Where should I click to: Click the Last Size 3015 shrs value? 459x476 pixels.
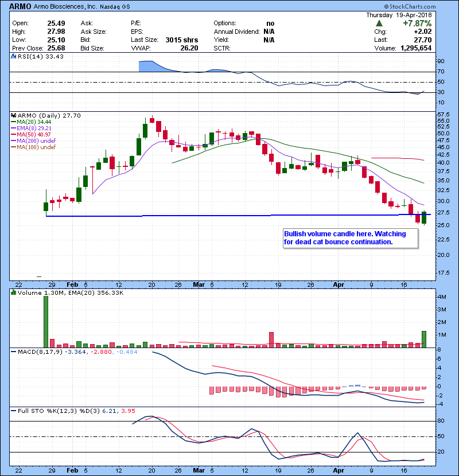pyautogui.click(x=182, y=40)
